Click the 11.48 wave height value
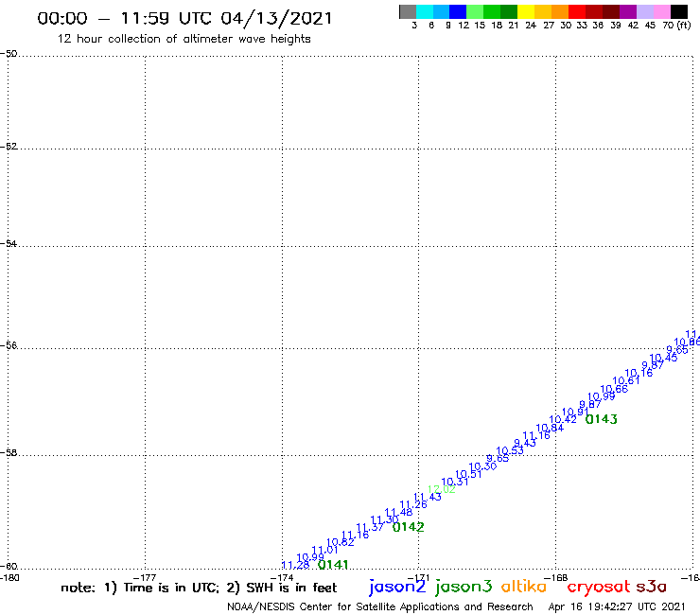The height and width of the screenshot is (615, 700). 398,512
